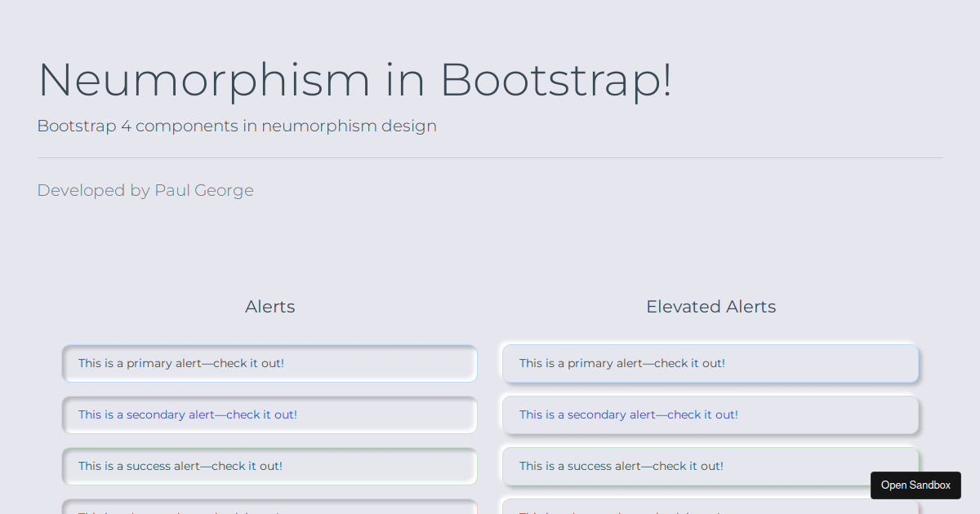Click the Elevated Alerts section heading
Image resolution: width=980 pixels, height=514 pixels.
(710, 307)
